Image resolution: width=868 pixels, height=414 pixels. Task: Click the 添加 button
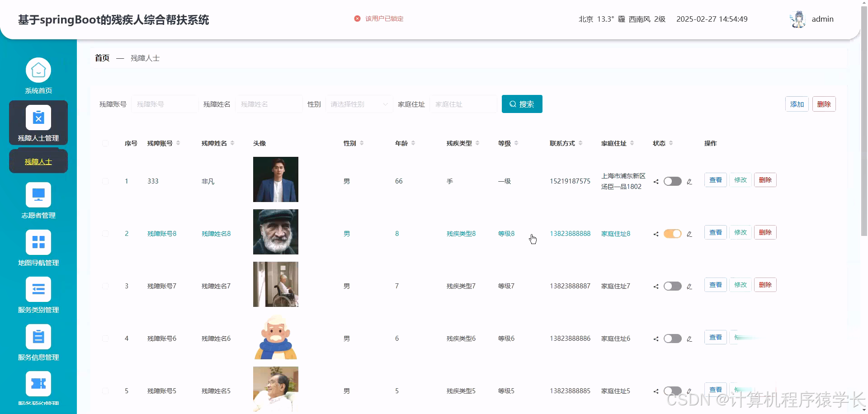797,103
